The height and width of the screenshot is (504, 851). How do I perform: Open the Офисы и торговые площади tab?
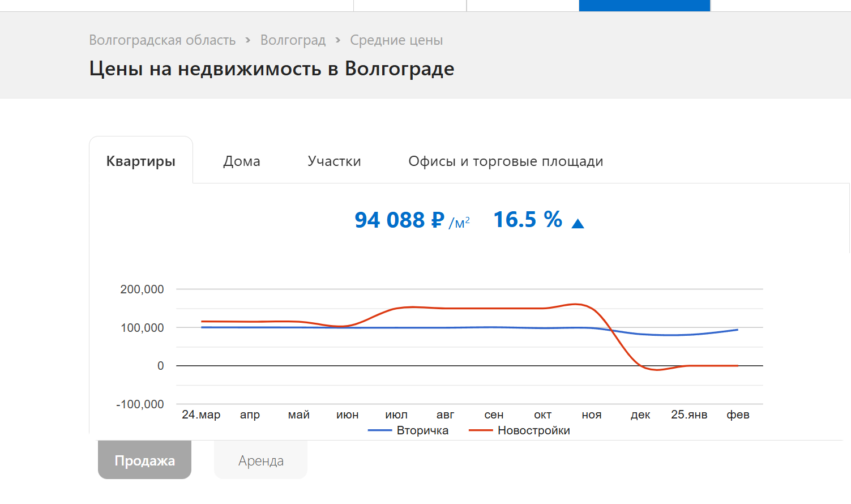506,161
